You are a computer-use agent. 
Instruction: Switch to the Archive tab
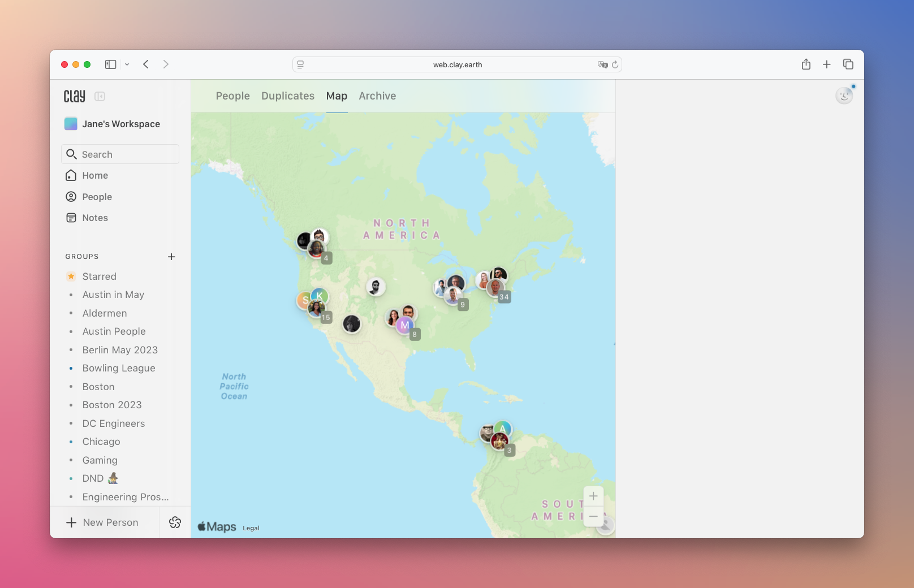tap(377, 96)
